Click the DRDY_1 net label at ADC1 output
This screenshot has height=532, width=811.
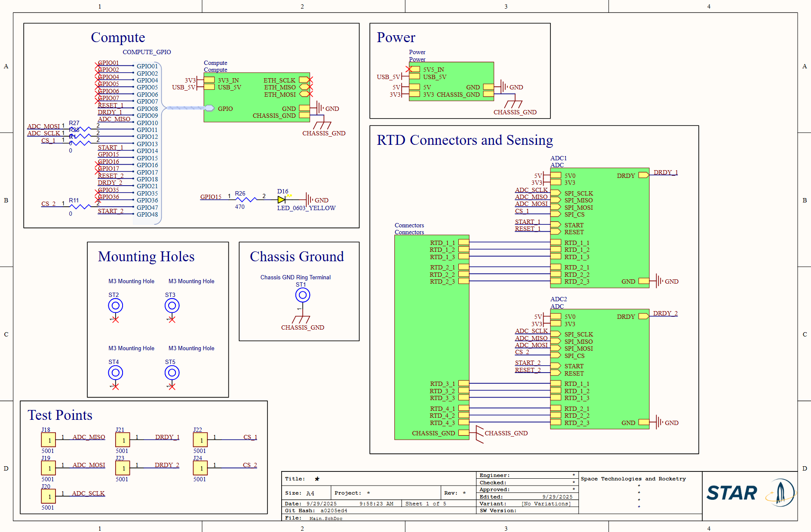click(665, 172)
